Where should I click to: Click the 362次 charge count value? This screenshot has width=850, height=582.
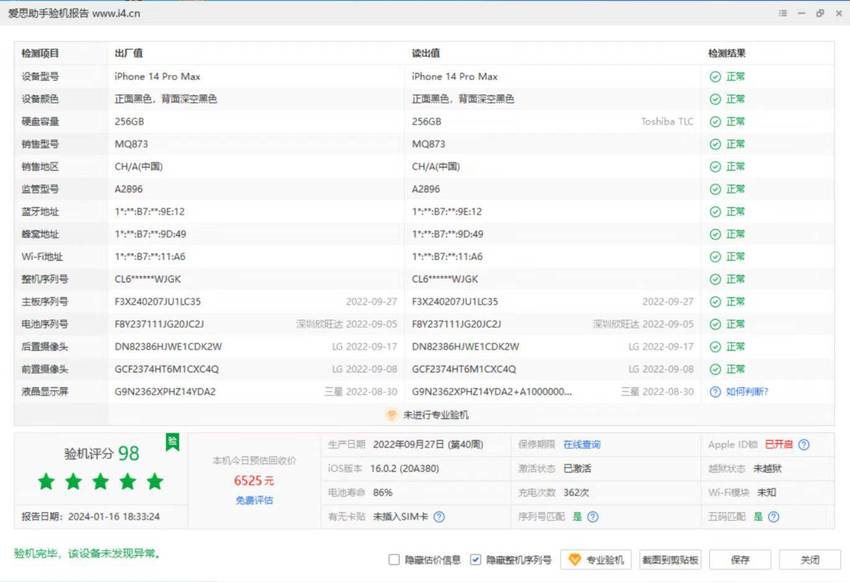click(x=576, y=493)
